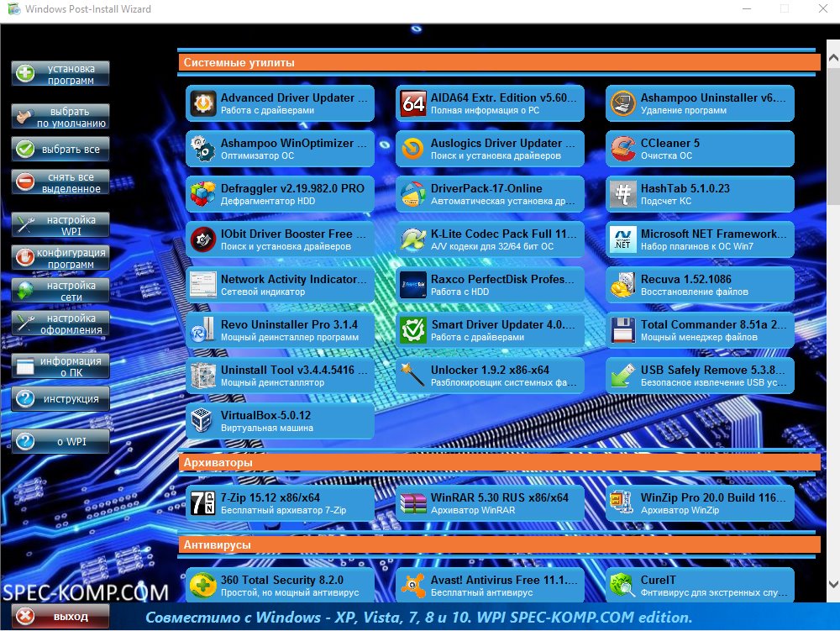
Task: Click the 'установка программ' button
Action: pyautogui.click(x=60, y=74)
